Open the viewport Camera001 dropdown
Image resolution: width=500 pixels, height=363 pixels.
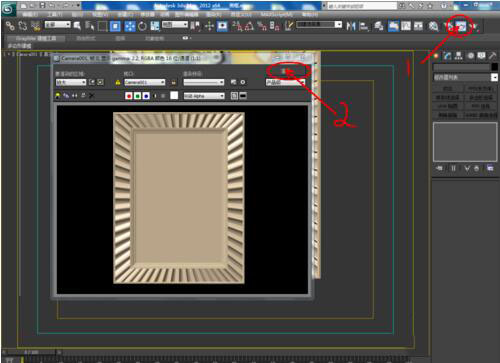click(145, 82)
